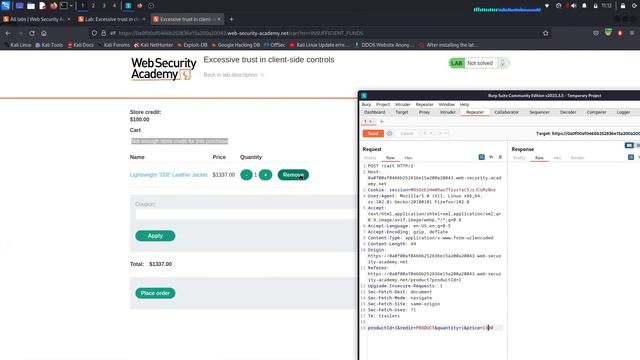Toggle request newline \n display

point(491,157)
